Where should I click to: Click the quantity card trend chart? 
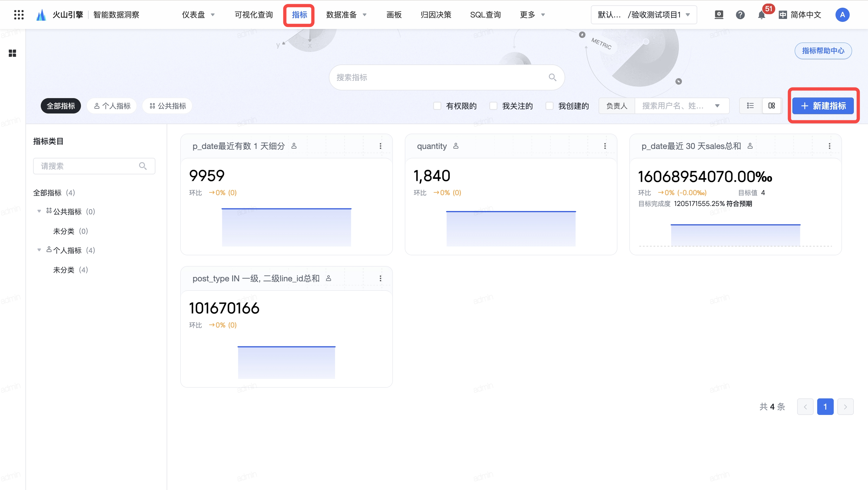pos(511,228)
